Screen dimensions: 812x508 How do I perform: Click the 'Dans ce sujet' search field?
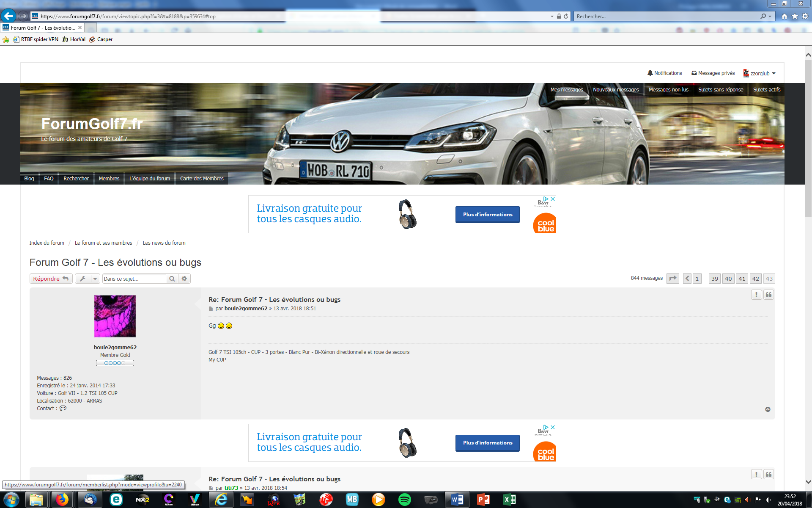pos(134,279)
